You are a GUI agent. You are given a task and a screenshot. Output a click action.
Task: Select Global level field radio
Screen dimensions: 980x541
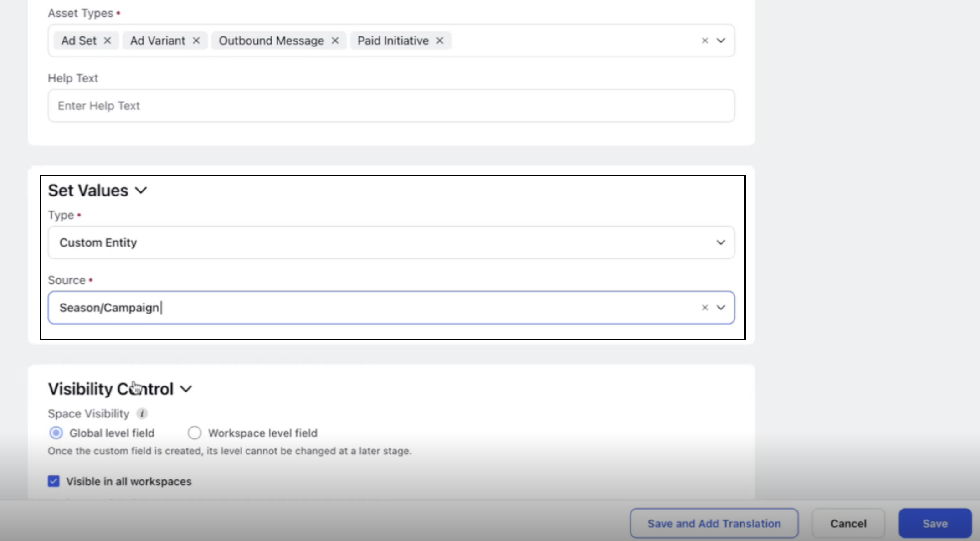tap(56, 433)
